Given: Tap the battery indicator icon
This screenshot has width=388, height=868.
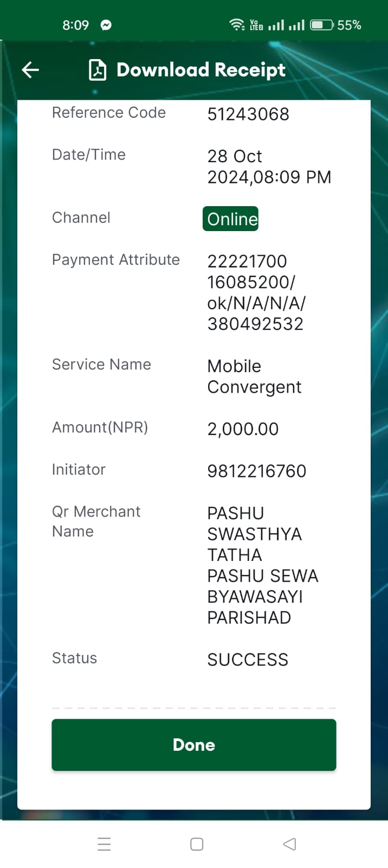Looking at the screenshot, I should point(321,25).
